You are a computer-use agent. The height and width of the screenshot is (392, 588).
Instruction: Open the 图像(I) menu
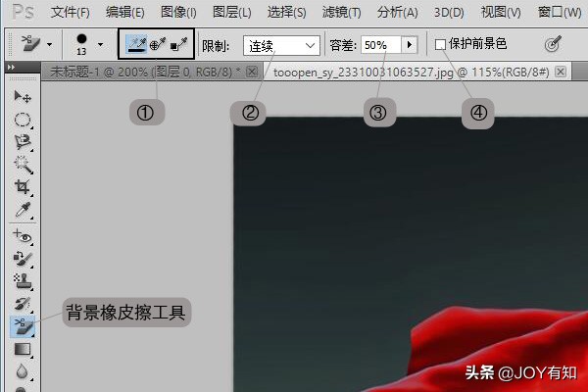(178, 13)
